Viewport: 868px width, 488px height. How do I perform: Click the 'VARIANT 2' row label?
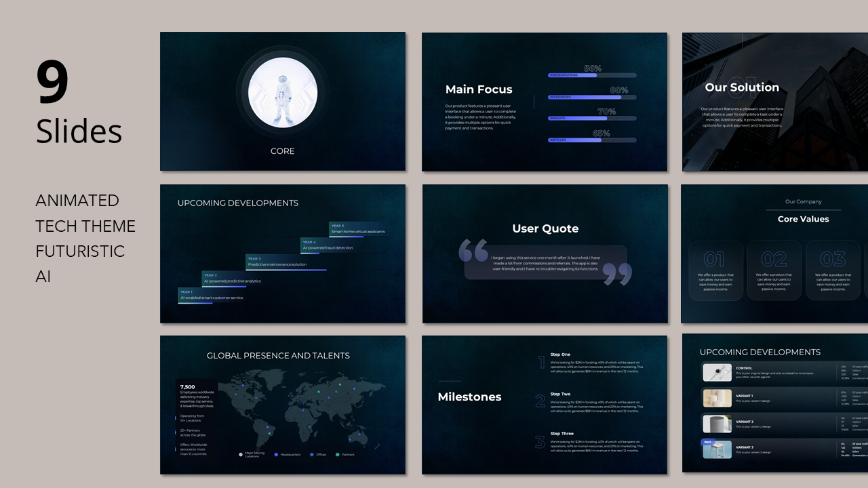(745, 422)
